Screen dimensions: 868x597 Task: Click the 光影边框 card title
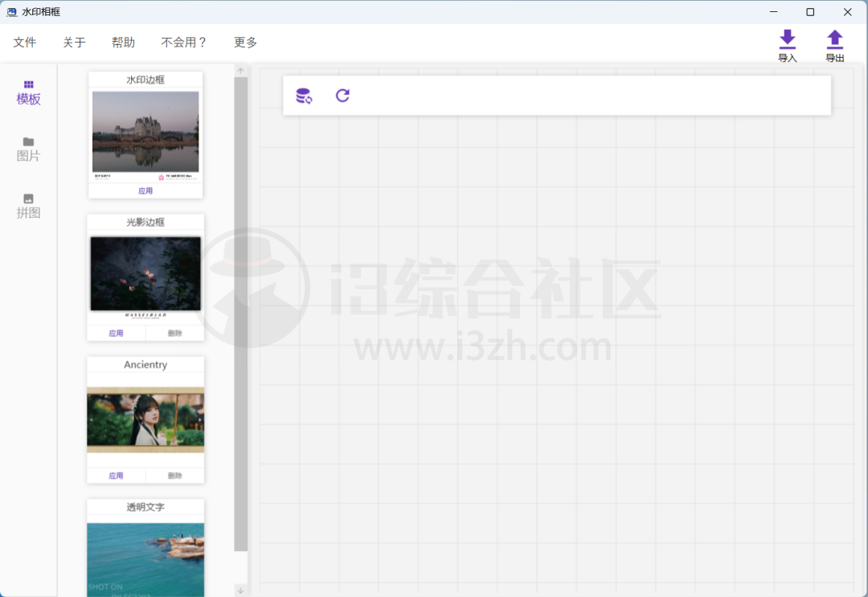point(145,222)
